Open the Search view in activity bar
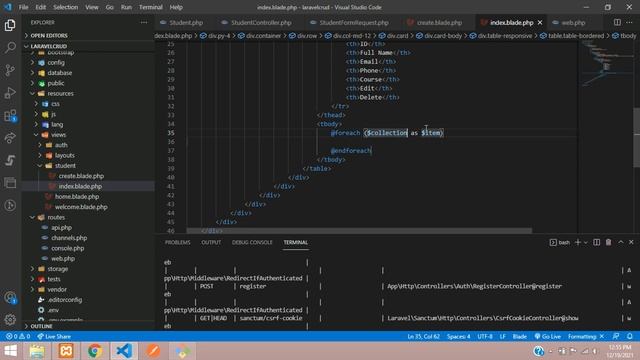 pyautogui.click(x=10, y=47)
